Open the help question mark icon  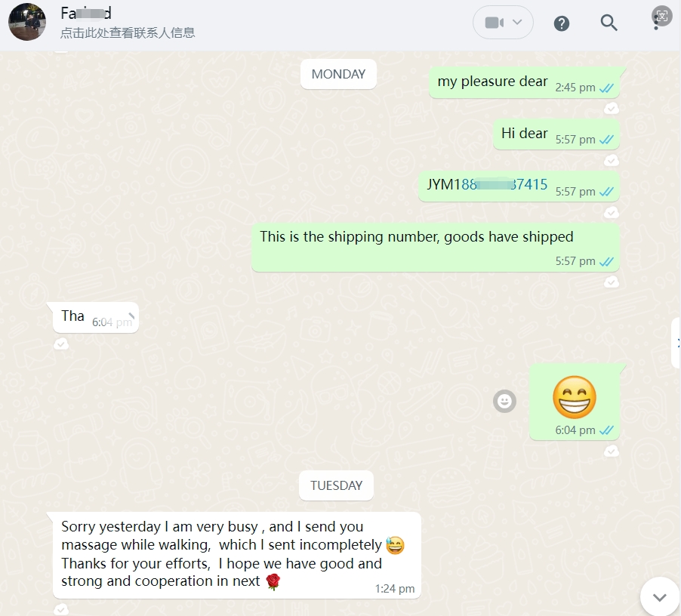point(561,23)
